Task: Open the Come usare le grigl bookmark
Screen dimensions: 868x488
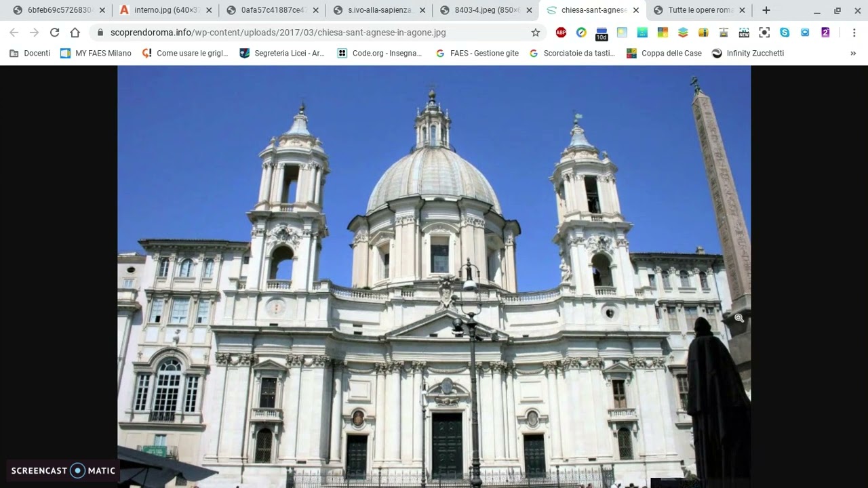Action: (x=185, y=53)
